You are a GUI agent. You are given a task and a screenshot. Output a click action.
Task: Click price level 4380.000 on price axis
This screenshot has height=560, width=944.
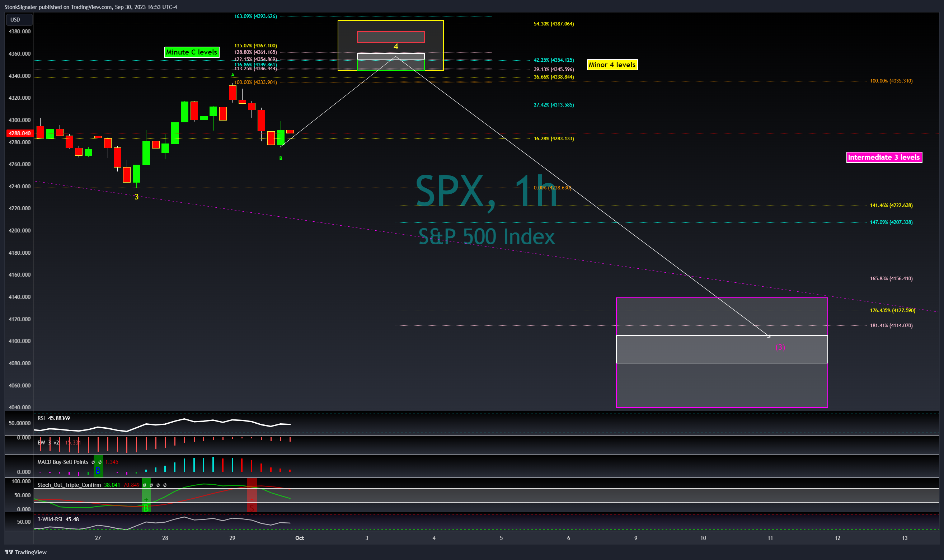point(20,32)
